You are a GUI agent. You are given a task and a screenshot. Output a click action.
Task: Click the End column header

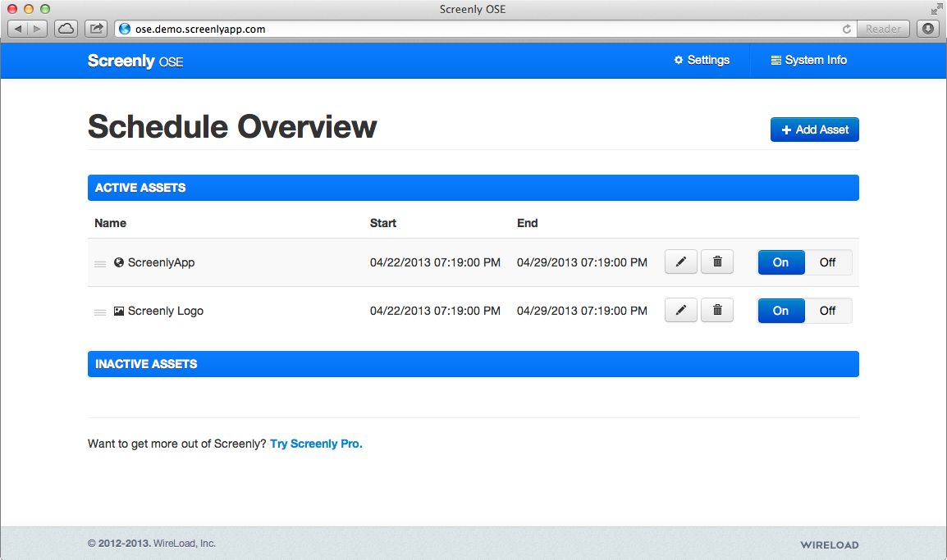coord(528,223)
